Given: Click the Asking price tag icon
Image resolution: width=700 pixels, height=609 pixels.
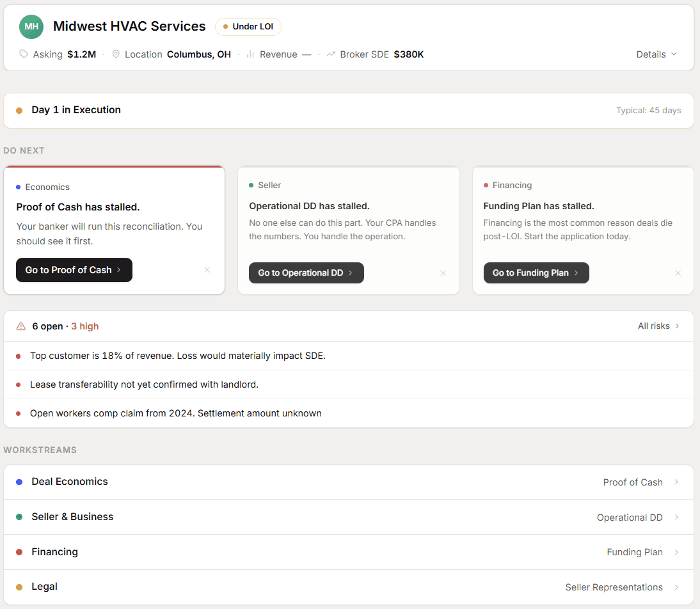Looking at the screenshot, I should click(x=24, y=54).
